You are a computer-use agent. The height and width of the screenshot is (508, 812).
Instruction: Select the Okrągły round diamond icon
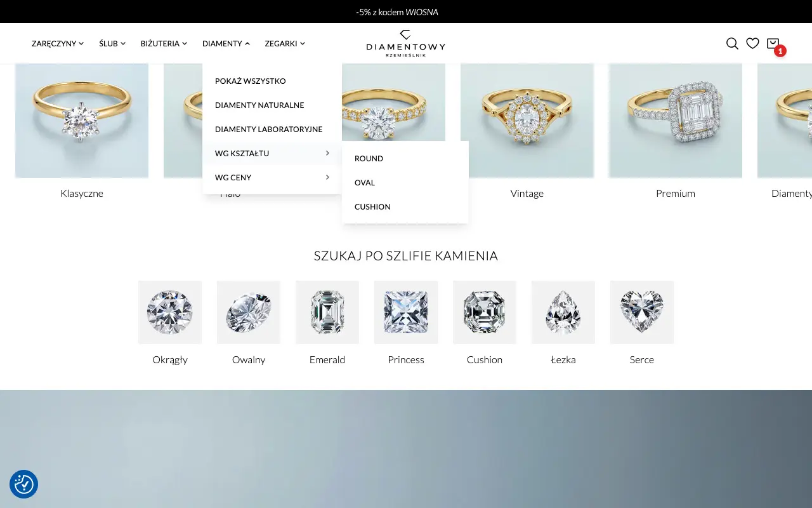click(x=170, y=312)
